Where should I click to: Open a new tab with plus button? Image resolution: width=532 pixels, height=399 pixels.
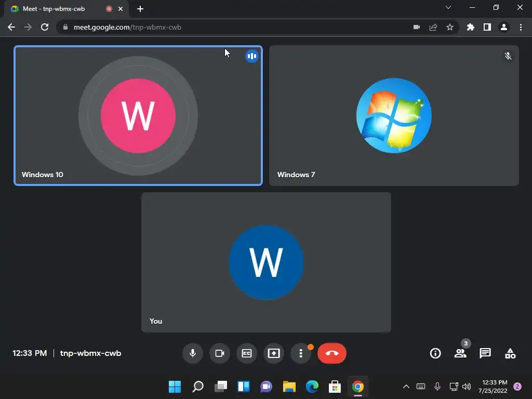140,9
